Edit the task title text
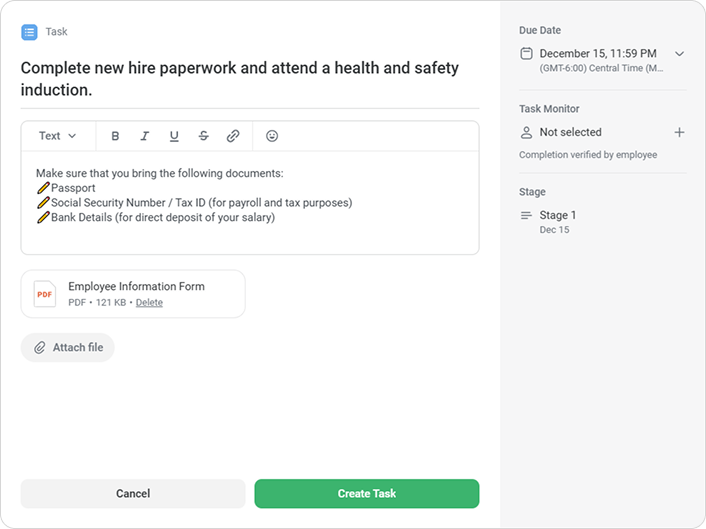The height and width of the screenshot is (529, 706). [x=240, y=78]
